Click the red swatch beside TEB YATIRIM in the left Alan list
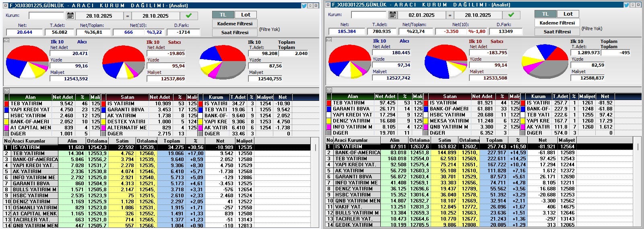644x229 pixels. pyautogui.click(x=6, y=104)
